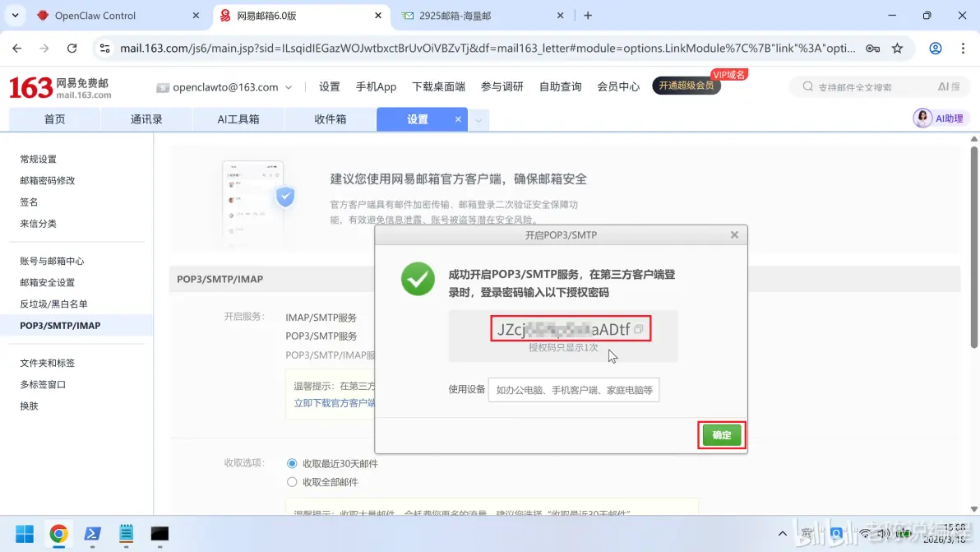Click the page vertical scrollbar

point(973,248)
